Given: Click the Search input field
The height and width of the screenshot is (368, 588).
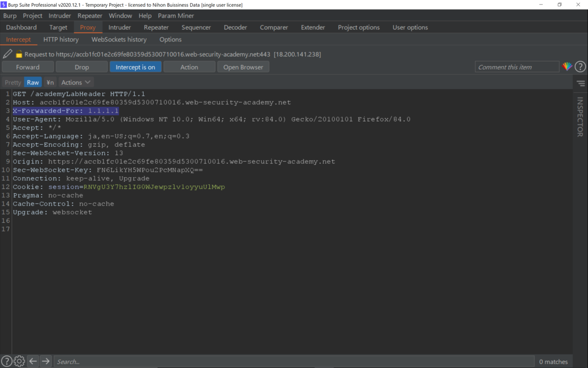Looking at the screenshot, I should coord(294,362).
